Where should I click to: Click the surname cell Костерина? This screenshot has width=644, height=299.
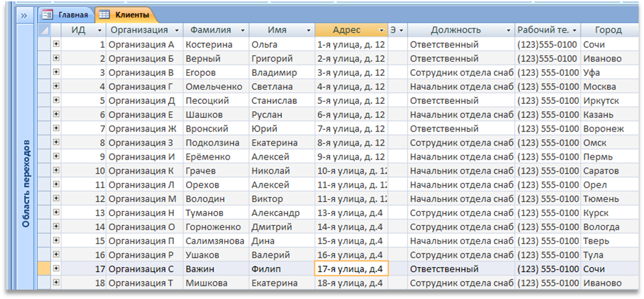(216, 44)
